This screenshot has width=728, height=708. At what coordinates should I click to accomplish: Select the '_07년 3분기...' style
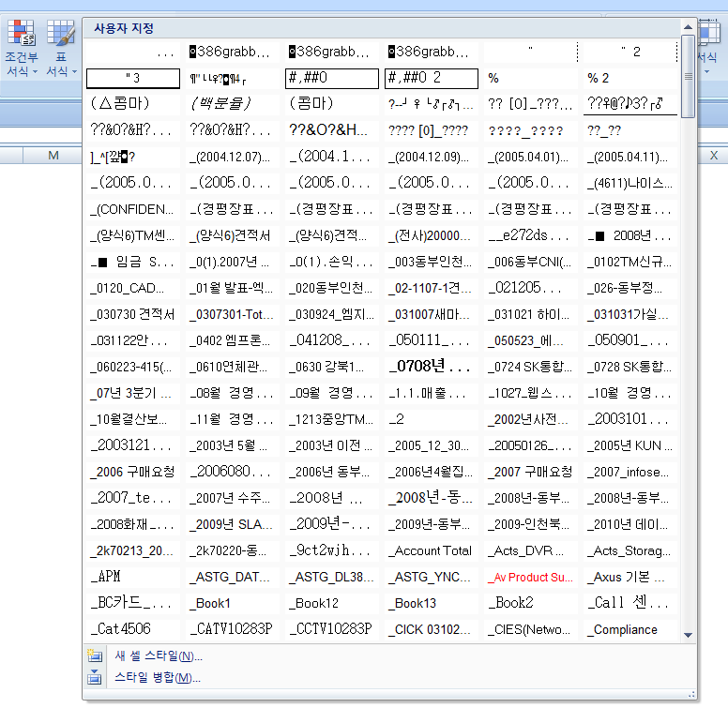click(x=133, y=394)
